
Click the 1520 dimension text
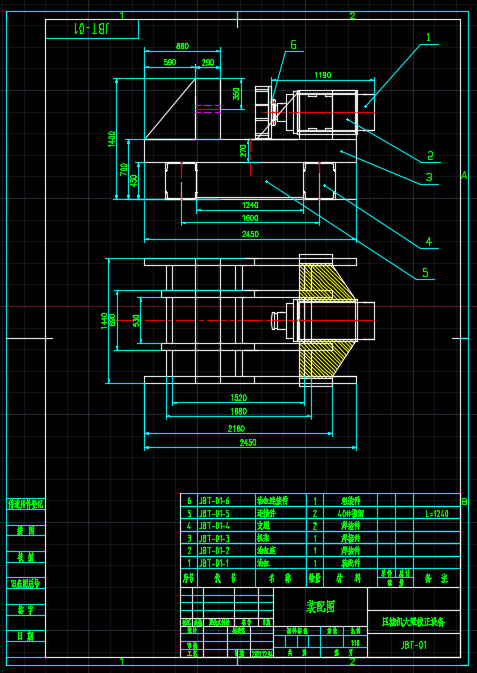coord(239,398)
